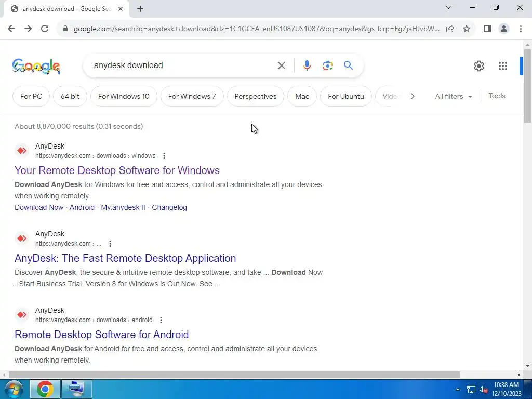Expand the All filters dropdown
Image resolution: width=532 pixels, height=399 pixels.
[x=454, y=96]
